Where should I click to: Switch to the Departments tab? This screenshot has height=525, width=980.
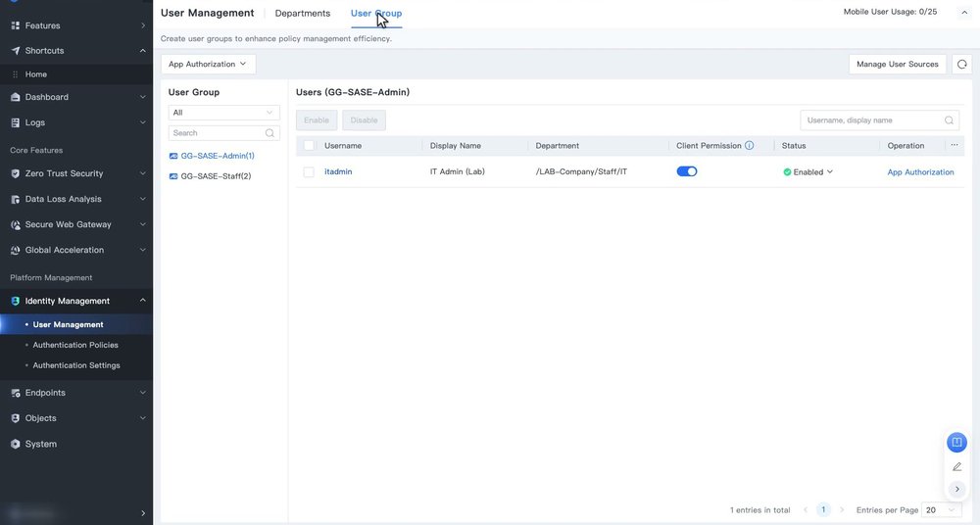303,13
